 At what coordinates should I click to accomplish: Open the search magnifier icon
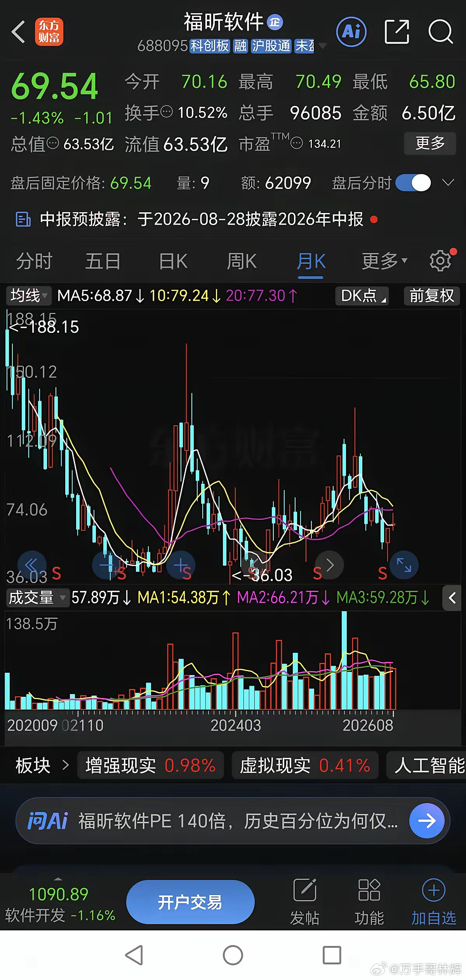coord(441,32)
